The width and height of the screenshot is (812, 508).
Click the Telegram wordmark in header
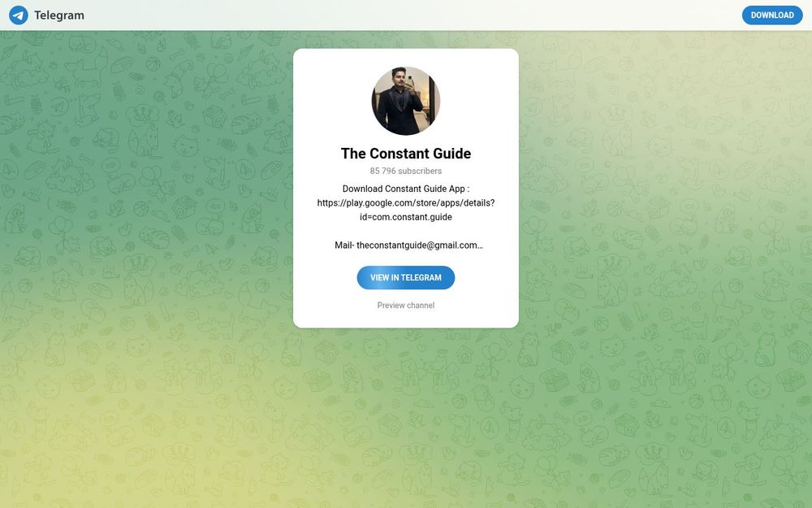59,15
